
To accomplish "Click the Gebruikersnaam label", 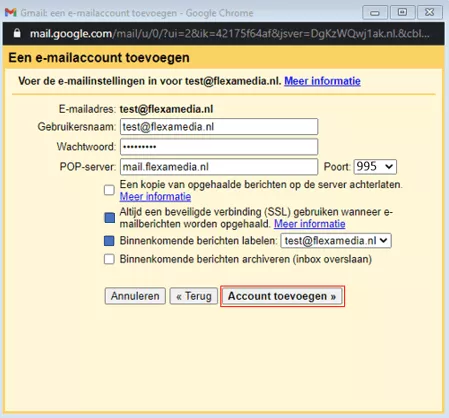I will [x=77, y=127].
